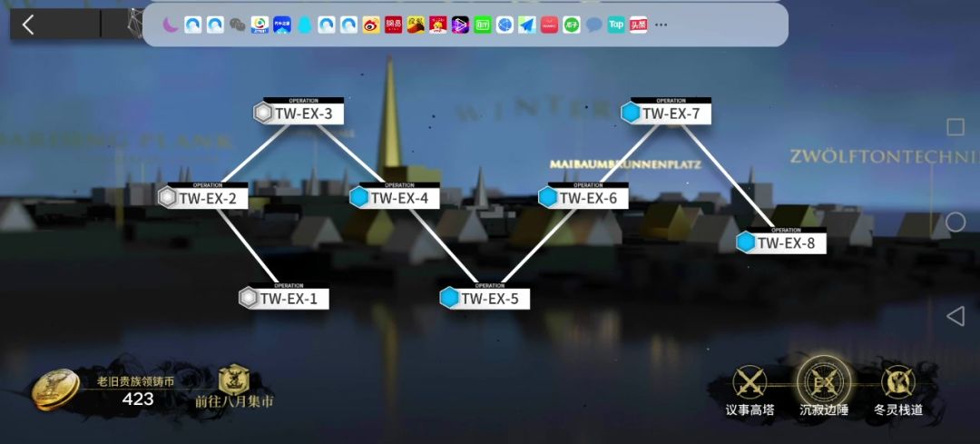980x444 pixels.
Task: Select operation TW-EX-7
Action: (666, 112)
